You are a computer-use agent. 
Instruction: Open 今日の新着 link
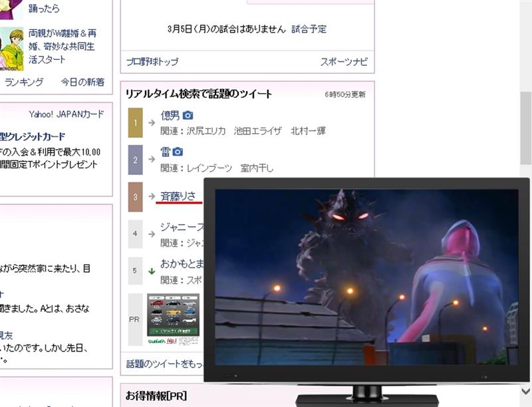(x=82, y=82)
